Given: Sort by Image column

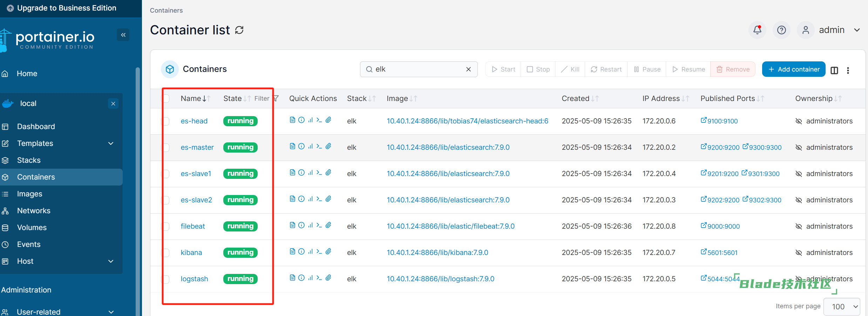Looking at the screenshot, I should [x=402, y=99].
